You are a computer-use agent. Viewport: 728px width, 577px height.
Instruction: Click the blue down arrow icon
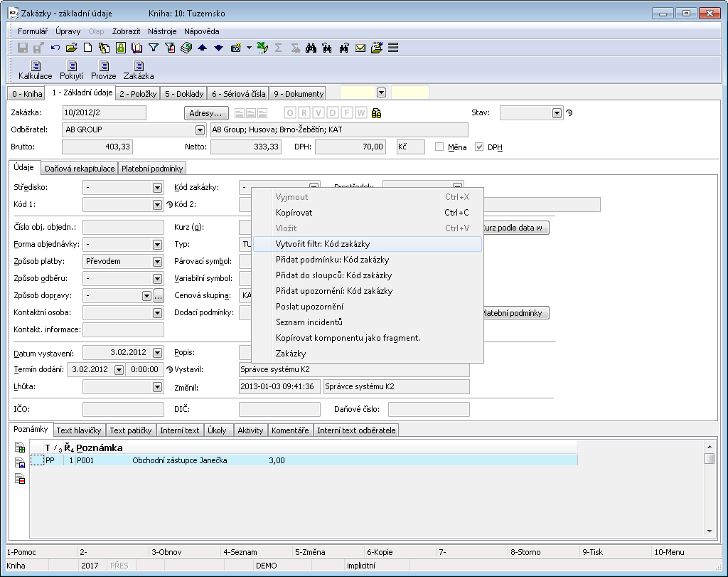pyautogui.click(x=218, y=48)
